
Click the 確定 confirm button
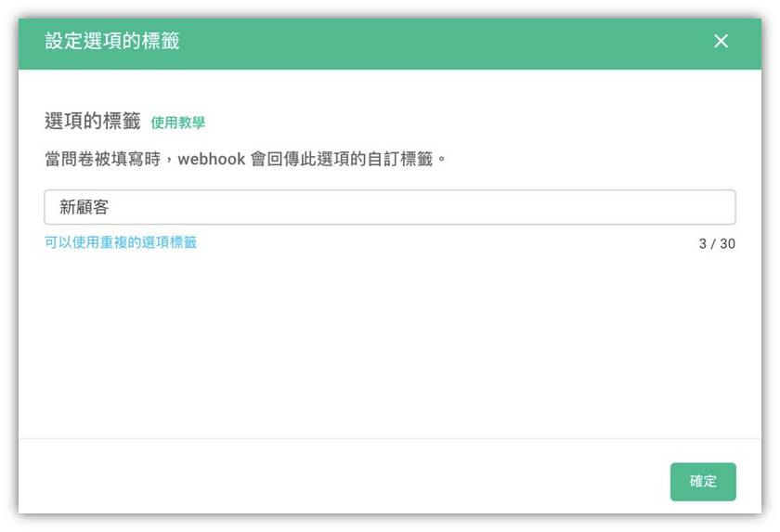(703, 481)
